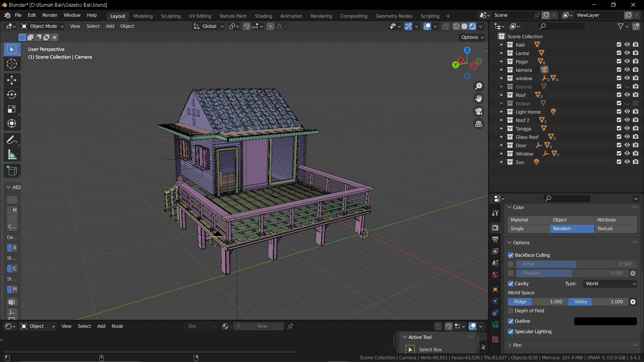Click New material button
Image resolution: width=644 pixels, height=362 pixels.
[259, 326]
